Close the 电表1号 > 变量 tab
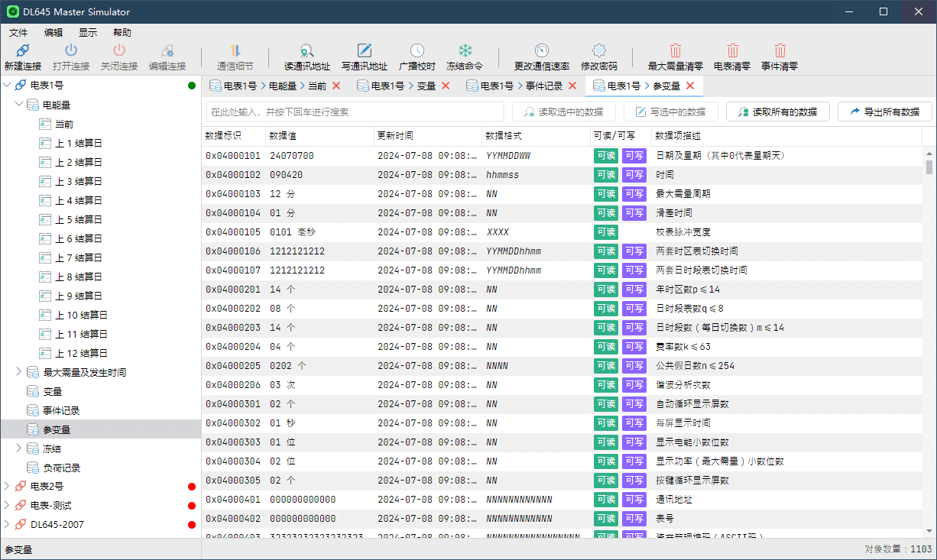This screenshot has width=937, height=560. (446, 86)
